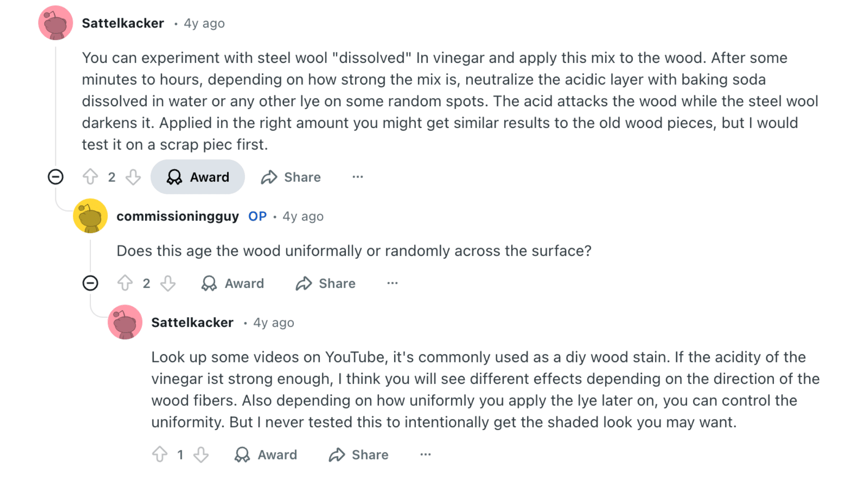
Task: Downvote the bottom reply from Sattelkacker
Action: point(201,455)
